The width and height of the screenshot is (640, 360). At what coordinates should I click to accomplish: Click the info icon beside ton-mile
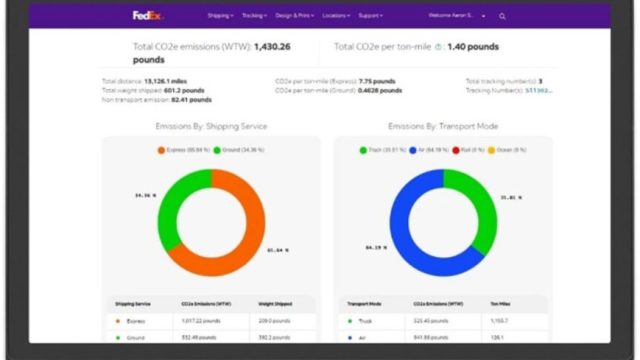click(x=438, y=47)
